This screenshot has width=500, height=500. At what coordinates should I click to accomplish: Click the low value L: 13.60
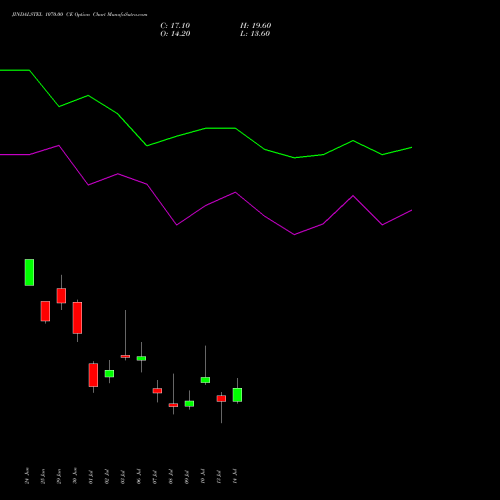[255, 34]
